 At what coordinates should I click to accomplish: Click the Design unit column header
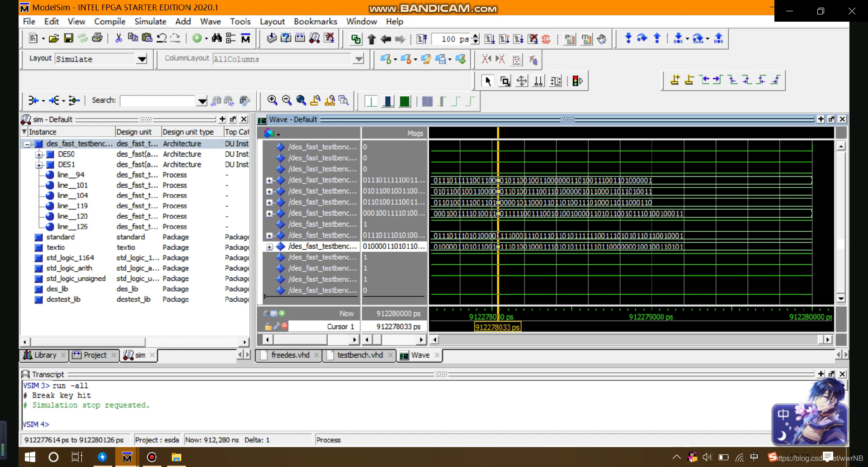[137, 132]
